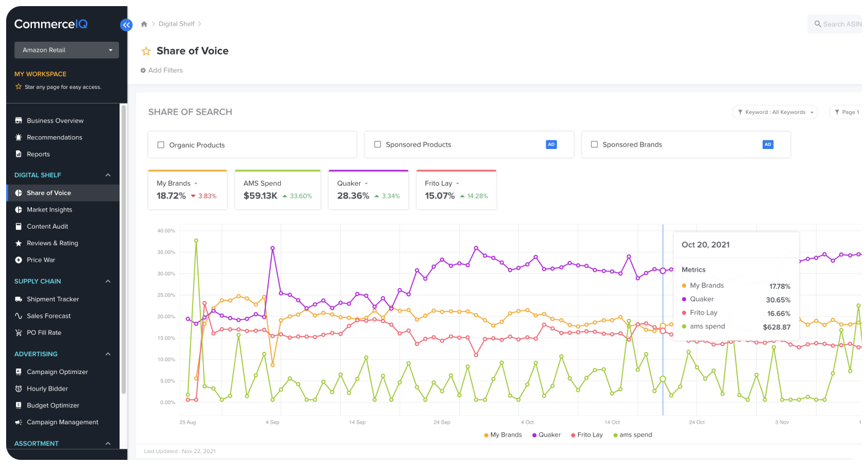Screen dimensions: 868x466
Task: Click the Recommendations lightbulb icon
Action: [19, 137]
